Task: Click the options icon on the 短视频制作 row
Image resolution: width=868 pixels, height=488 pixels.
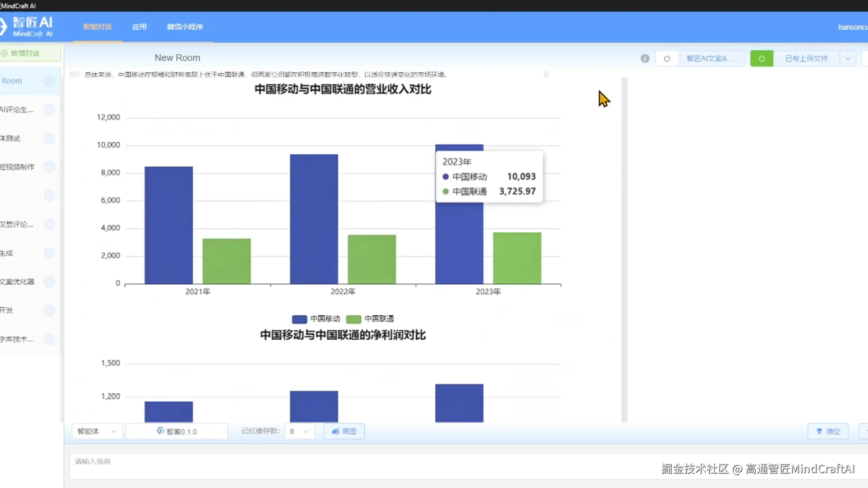Action: [x=49, y=167]
